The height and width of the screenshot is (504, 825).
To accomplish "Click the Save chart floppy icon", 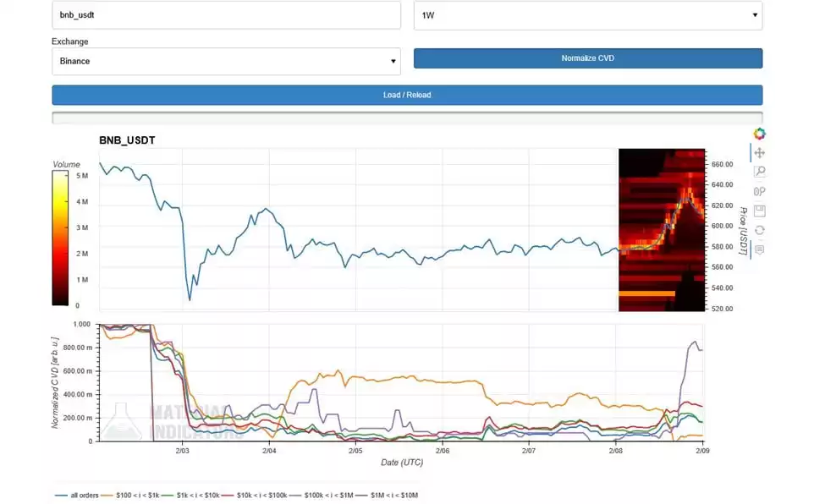I will pos(759,211).
